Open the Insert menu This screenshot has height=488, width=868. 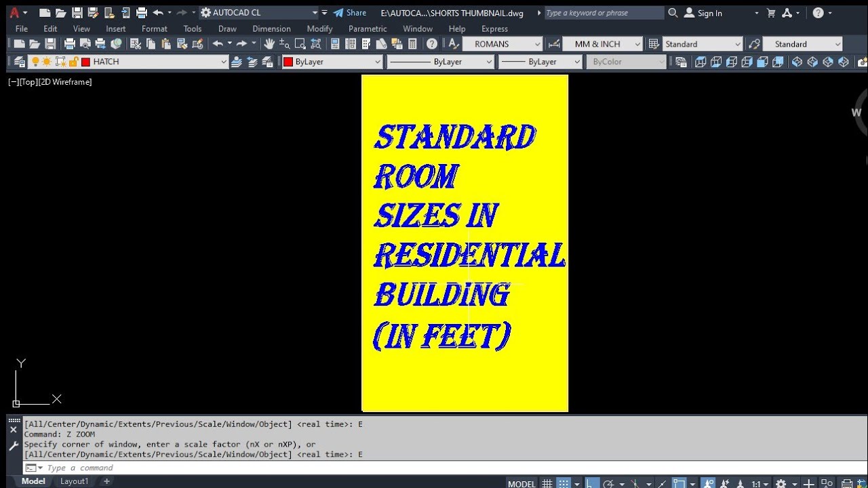(x=116, y=28)
